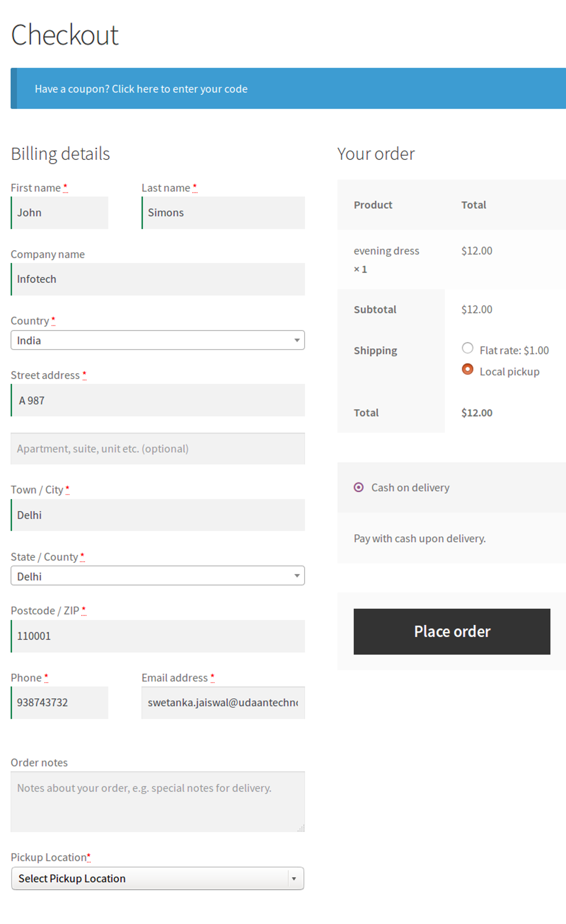Click the Town / City field
Viewport: 566px width, 924px height.
pyautogui.click(x=158, y=515)
